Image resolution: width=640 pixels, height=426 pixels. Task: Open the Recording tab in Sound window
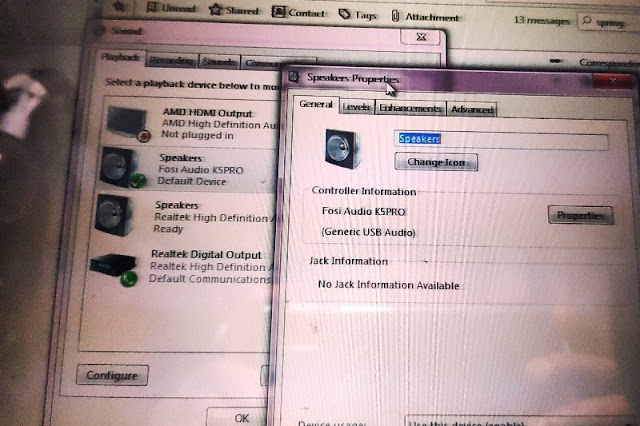[x=171, y=60]
